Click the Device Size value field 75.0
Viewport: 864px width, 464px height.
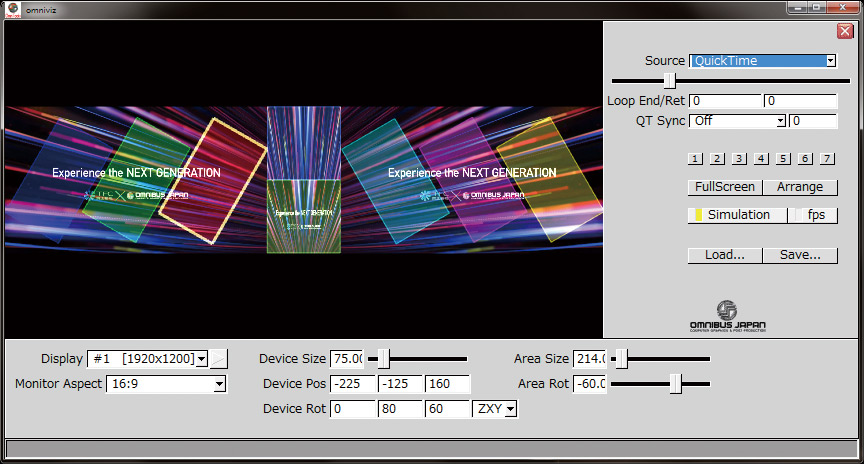pyautogui.click(x=347, y=359)
